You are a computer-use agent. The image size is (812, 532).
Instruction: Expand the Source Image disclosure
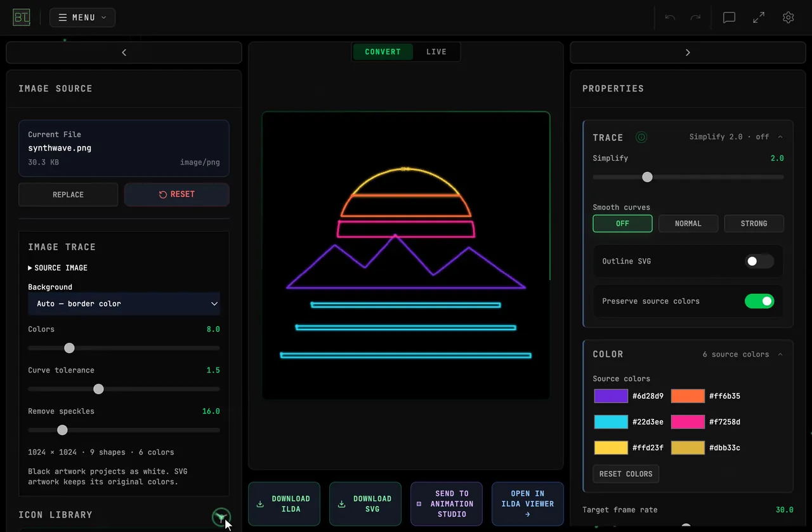[58, 268]
